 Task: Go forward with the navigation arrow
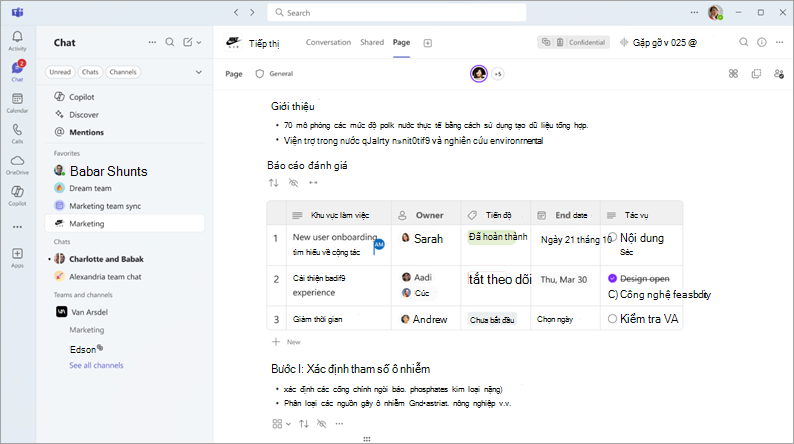click(252, 12)
